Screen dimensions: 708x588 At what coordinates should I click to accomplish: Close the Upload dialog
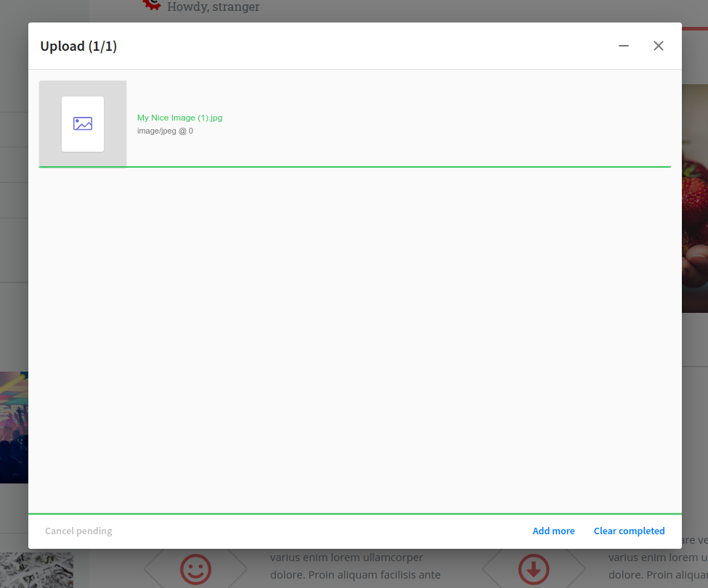(x=659, y=46)
